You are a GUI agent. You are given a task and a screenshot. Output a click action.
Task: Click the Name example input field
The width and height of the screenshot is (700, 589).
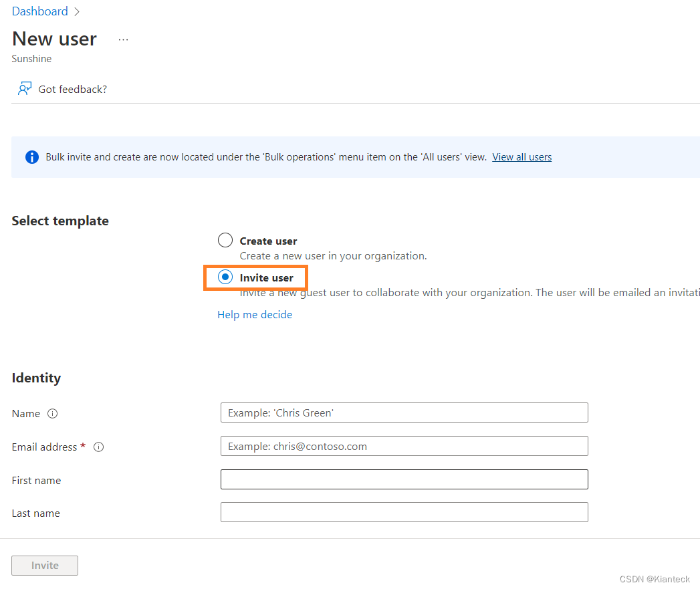[x=404, y=413]
